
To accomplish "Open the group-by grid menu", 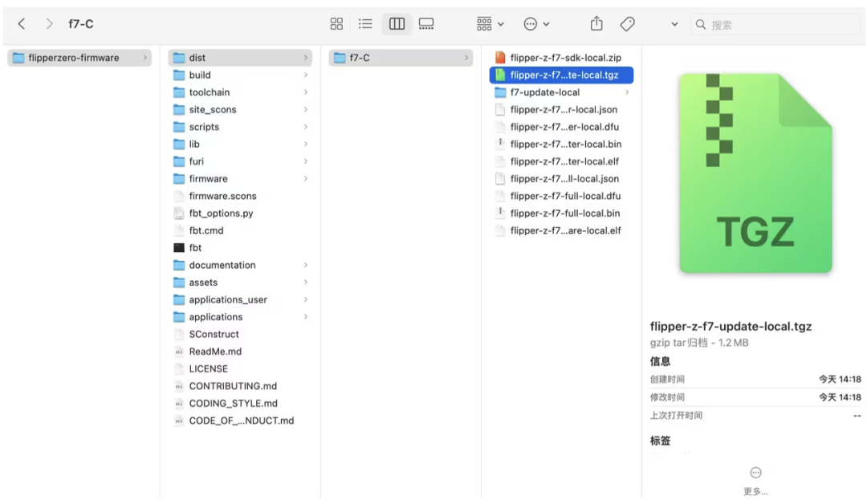I will click(x=490, y=24).
